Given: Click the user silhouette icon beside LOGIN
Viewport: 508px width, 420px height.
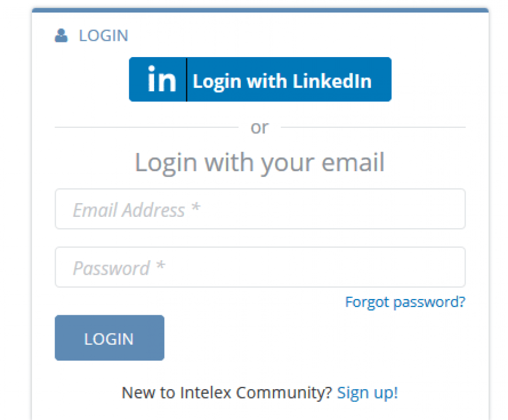Looking at the screenshot, I should click(61, 36).
